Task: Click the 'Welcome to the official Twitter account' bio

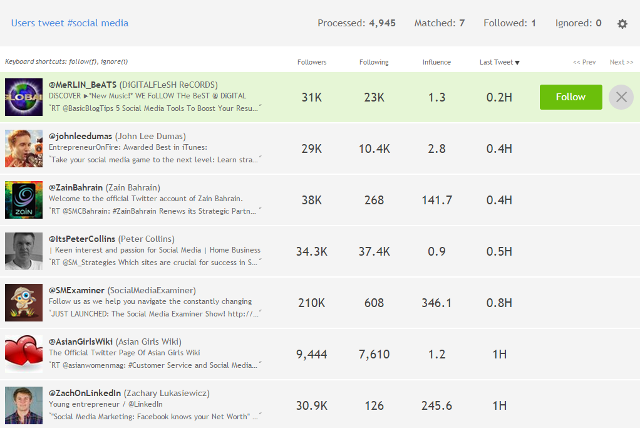Action: [145, 199]
